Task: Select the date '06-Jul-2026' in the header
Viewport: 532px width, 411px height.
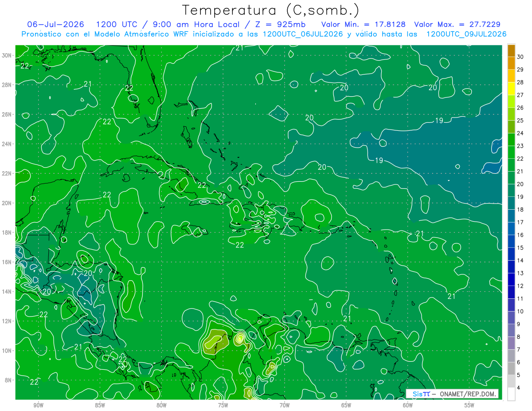Action: [x=57, y=24]
